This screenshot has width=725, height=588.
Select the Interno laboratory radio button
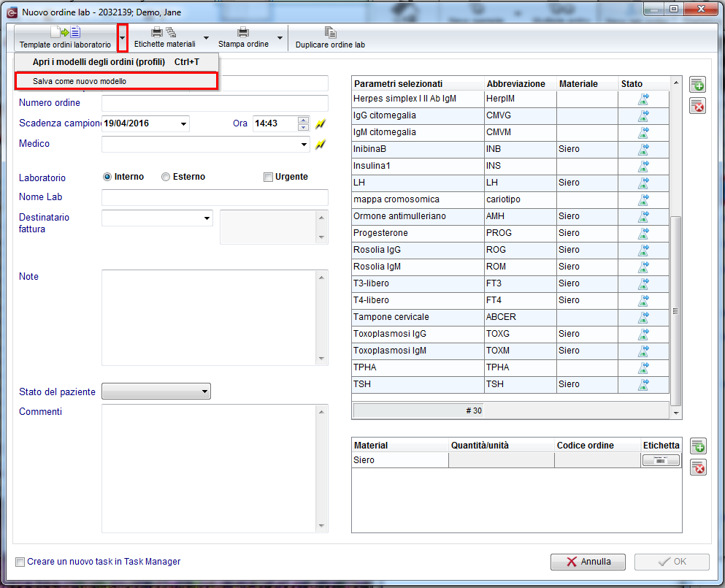[x=107, y=177]
